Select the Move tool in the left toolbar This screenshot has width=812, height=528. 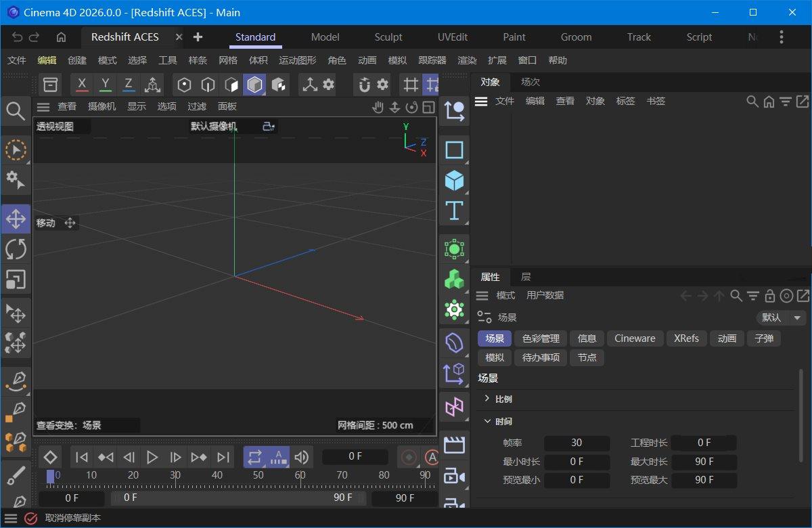16,218
